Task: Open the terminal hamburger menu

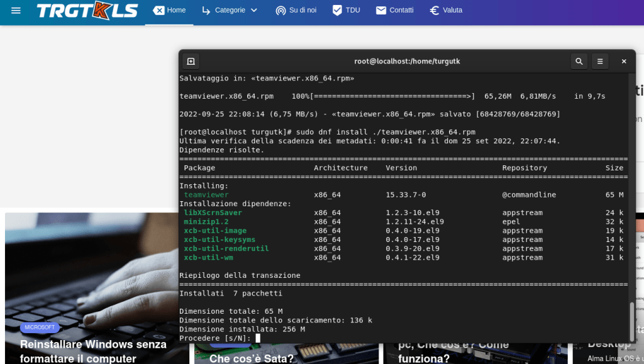Action: click(x=600, y=61)
